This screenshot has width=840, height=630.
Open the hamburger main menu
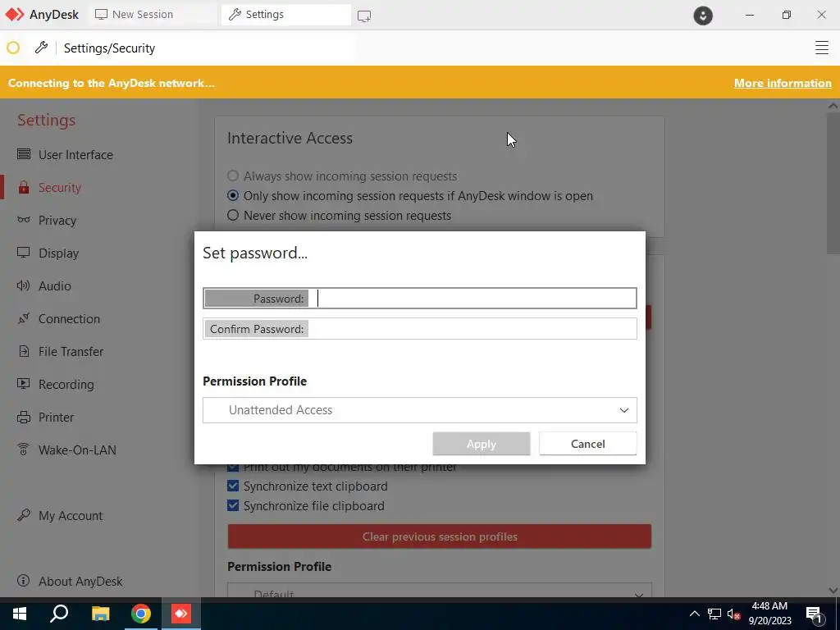(x=822, y=48)
